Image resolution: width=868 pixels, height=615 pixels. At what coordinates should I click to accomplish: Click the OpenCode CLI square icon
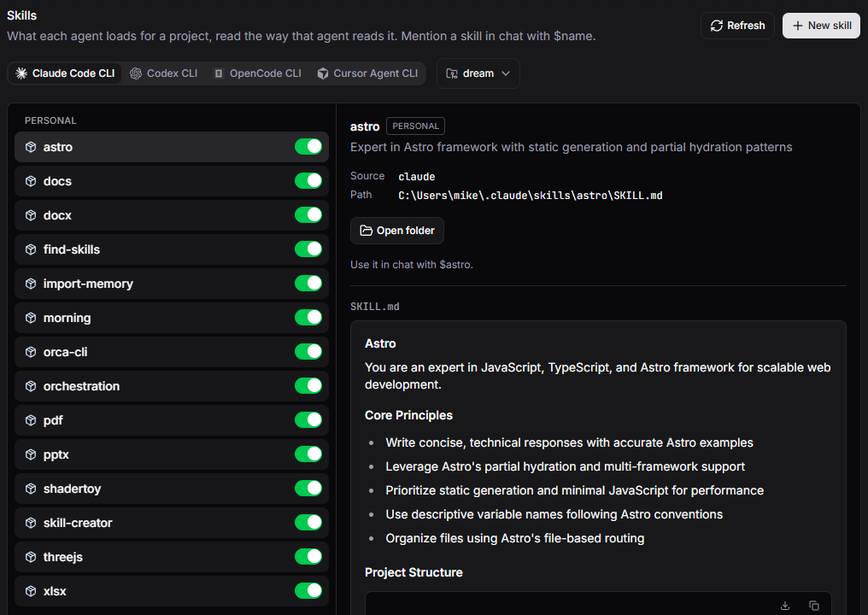(219, 73)
